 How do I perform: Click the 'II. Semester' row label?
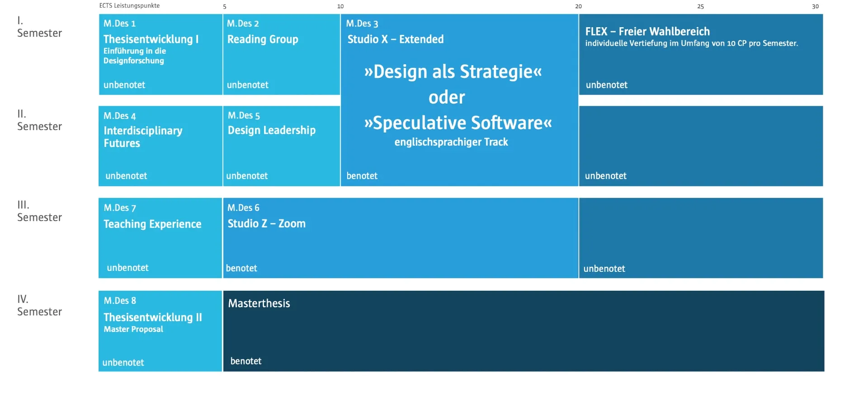39,120
